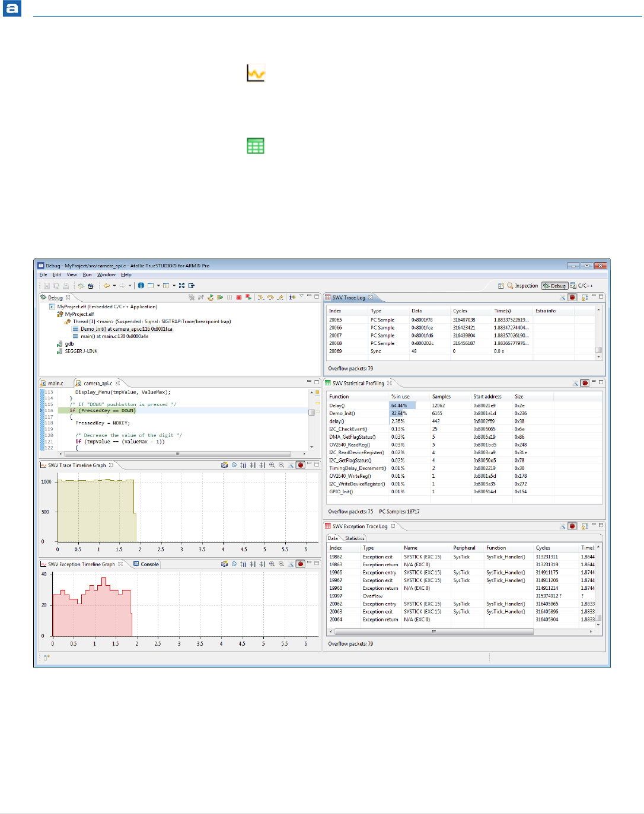This screenshot has height=814, width=644.
Task: Select the Console tab
Action: coord(146,564)
